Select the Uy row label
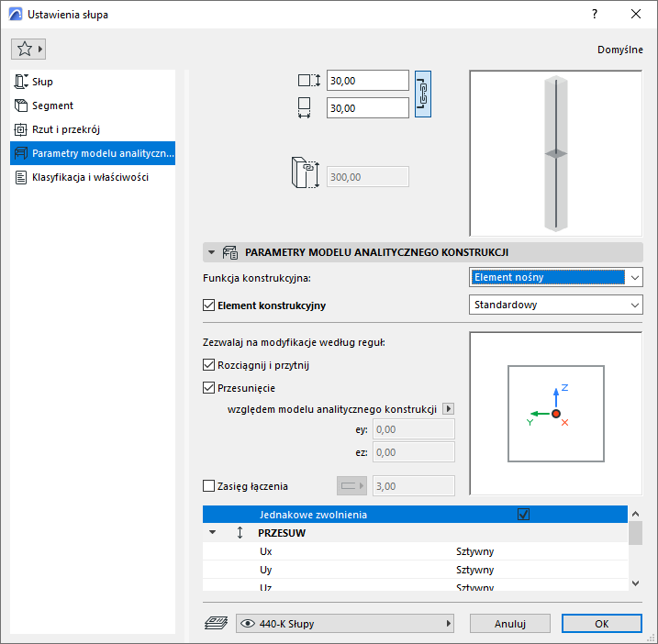 pos(265,570)
